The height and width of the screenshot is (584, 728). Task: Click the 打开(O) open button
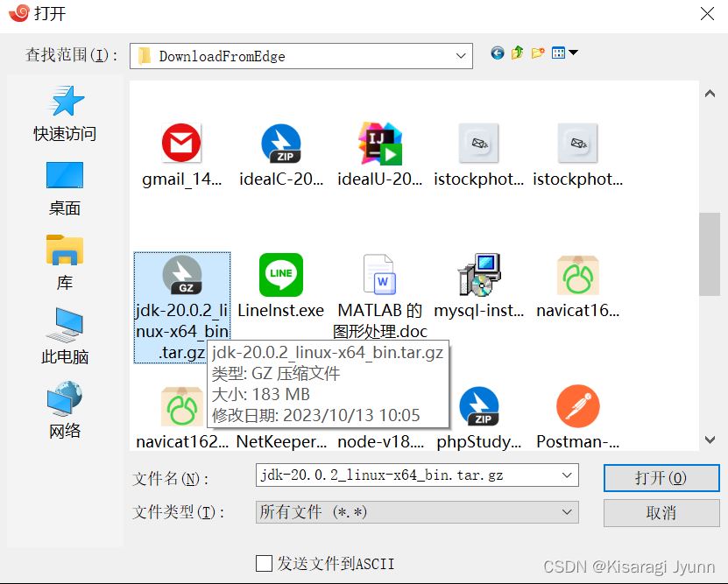tap(661, 478)
